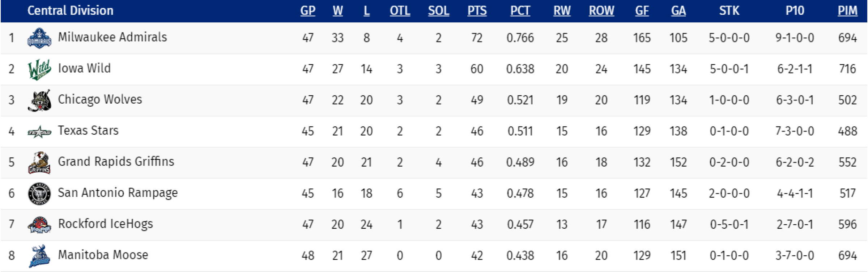This screenshot has width=868, height=272.
Task: Click the Grand Rapids Griffins logo
Action: pos(39,163)
